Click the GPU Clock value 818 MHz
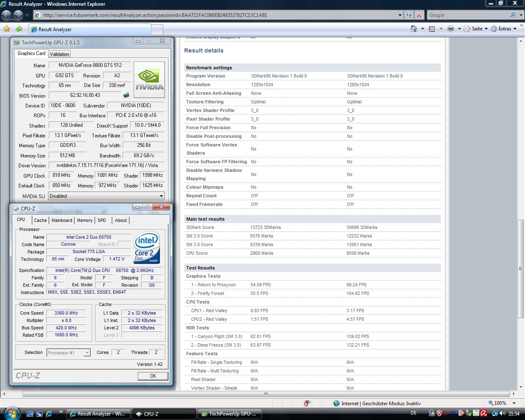Image resolution: width=525 pixels, height=420 pixels. (x=61, y=175)
